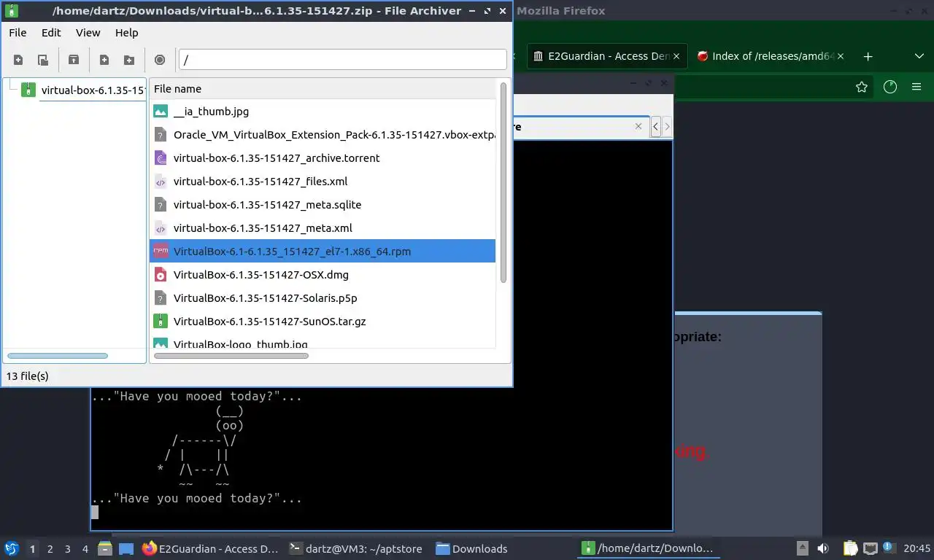Close the Index of /releases tab

(840, 56)
